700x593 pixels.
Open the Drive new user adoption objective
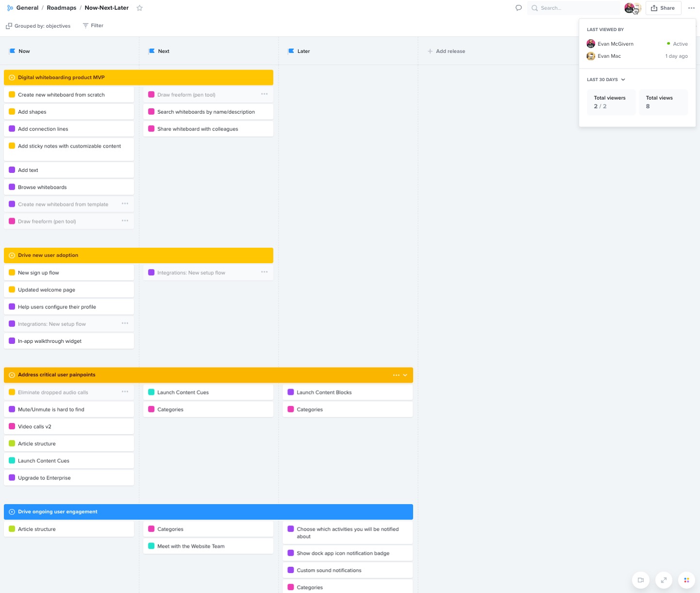138,255
